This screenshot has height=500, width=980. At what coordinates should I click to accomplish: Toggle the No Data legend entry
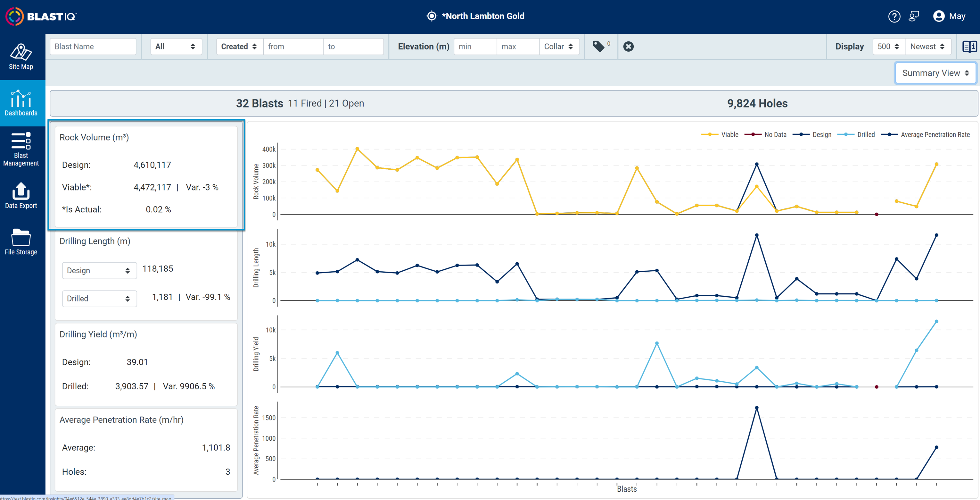click(x=765, y=134)
